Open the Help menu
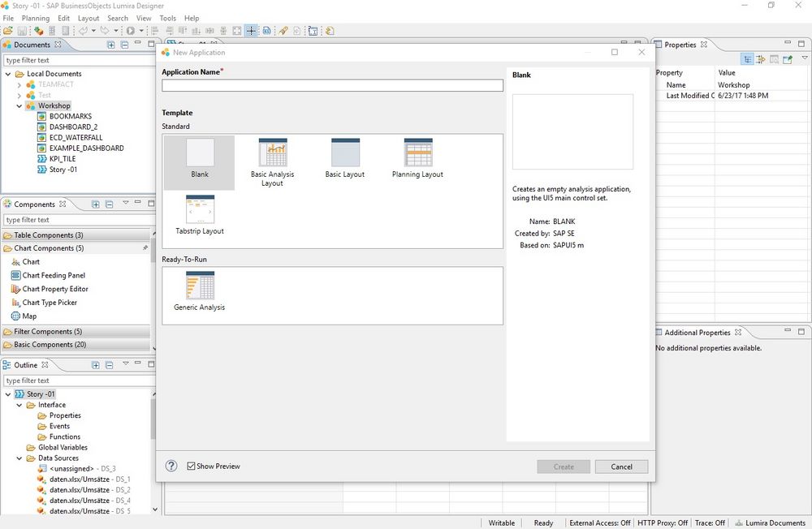The image size is (812, 529). 192,18
